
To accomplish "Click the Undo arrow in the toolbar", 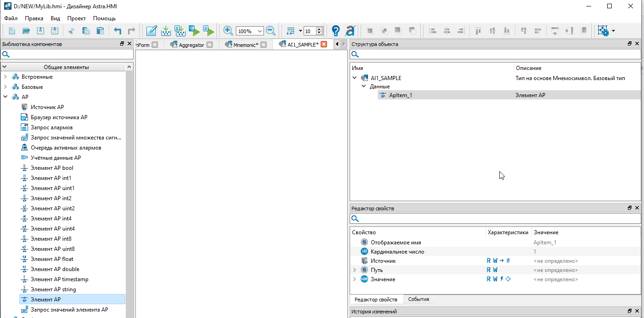I will 117,31.
